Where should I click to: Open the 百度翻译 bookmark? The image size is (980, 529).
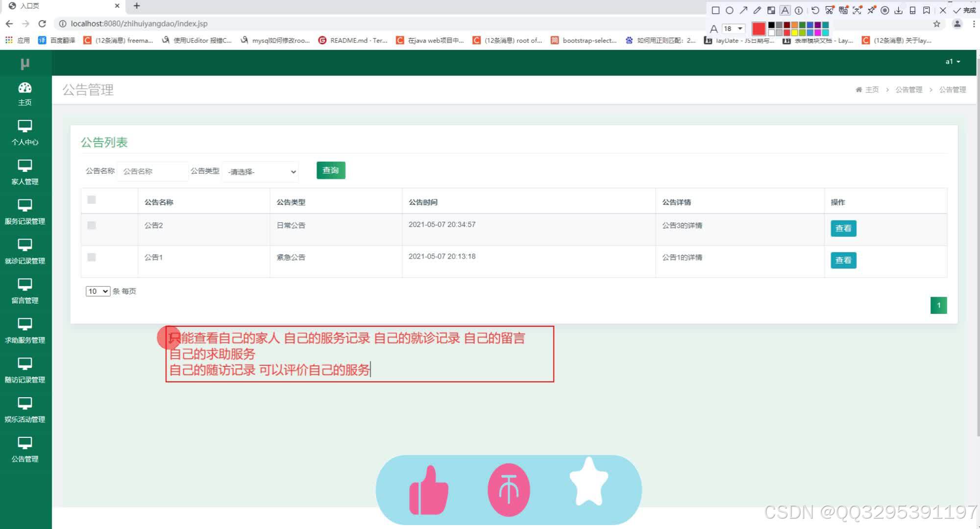pyautogui.click(x=57, y=40)
